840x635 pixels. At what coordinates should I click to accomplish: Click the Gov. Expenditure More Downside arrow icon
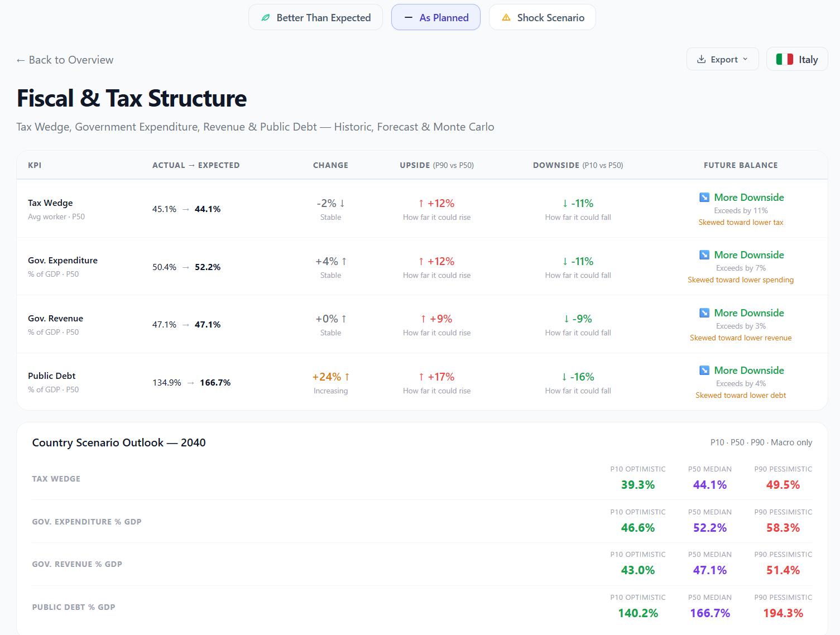click(x=704, y=255)
